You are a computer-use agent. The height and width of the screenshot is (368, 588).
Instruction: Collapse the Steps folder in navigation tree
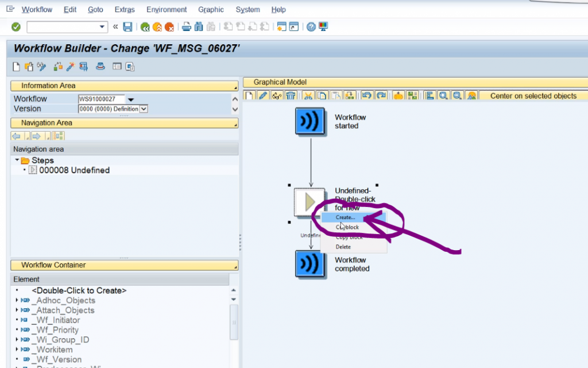click(17, 160)
